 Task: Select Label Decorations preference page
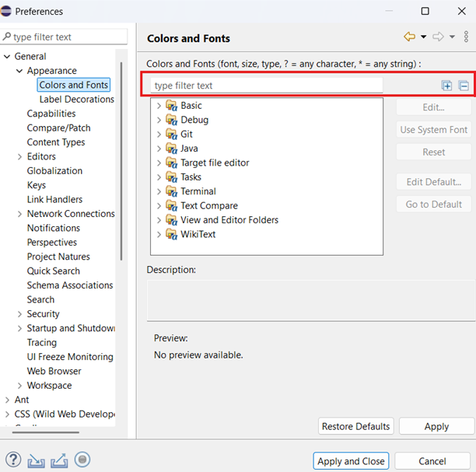pyautogui.click(x=76, y=100)
